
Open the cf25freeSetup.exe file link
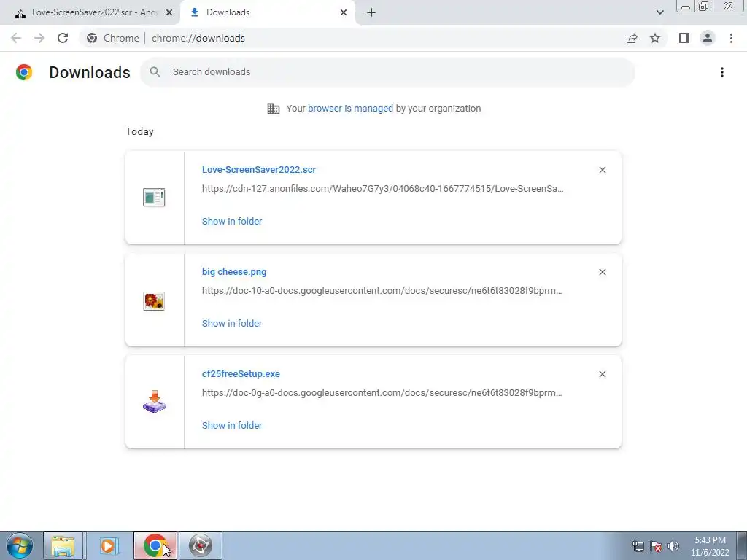[x=241, y=374]
